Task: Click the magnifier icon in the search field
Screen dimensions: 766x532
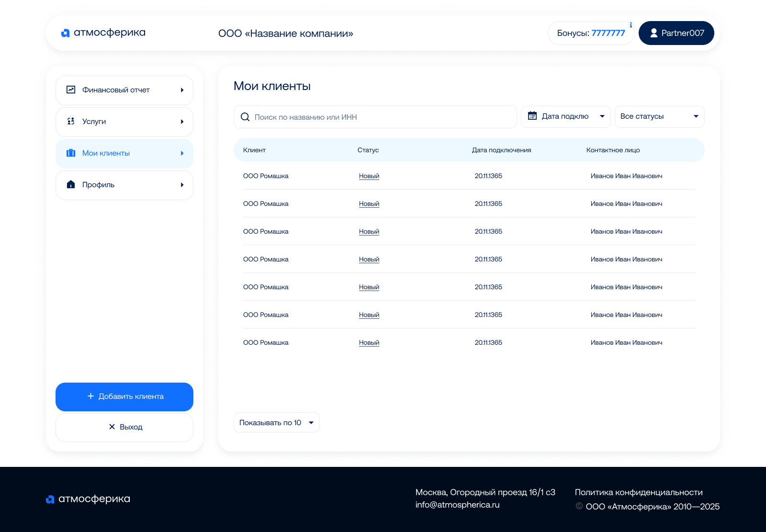Action: [x=245, y=117]
